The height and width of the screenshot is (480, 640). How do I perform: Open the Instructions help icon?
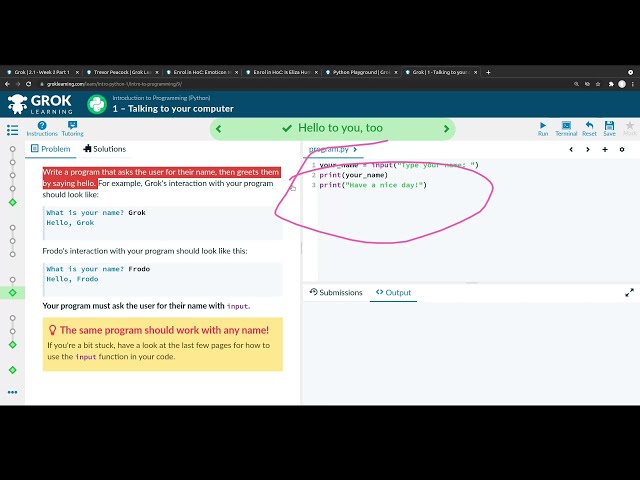coord(42,129)
